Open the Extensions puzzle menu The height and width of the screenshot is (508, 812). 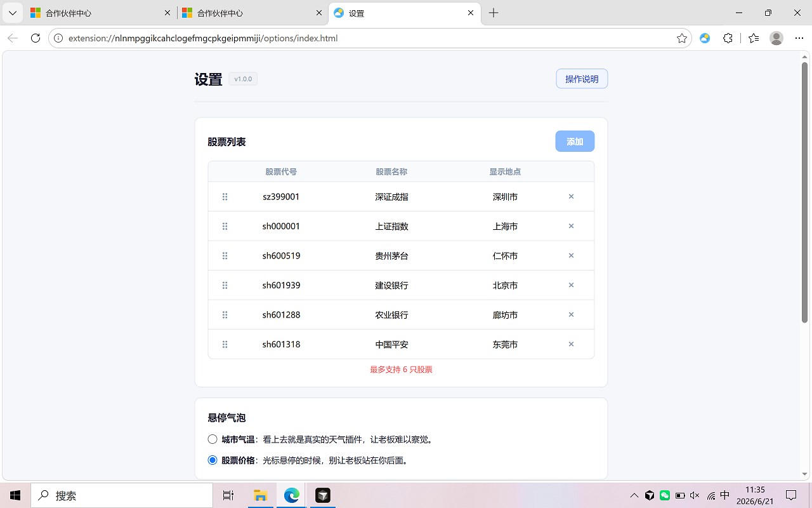(x=728, y=38)
